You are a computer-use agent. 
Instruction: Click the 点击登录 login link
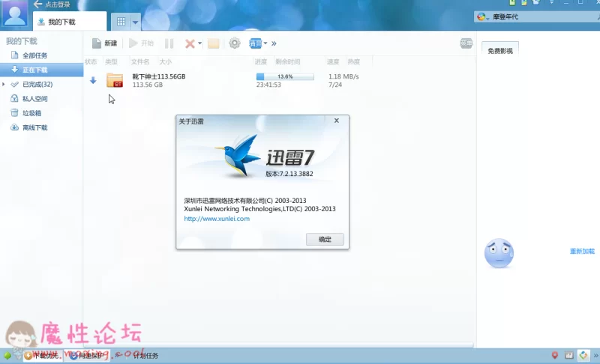pos(58,5)
